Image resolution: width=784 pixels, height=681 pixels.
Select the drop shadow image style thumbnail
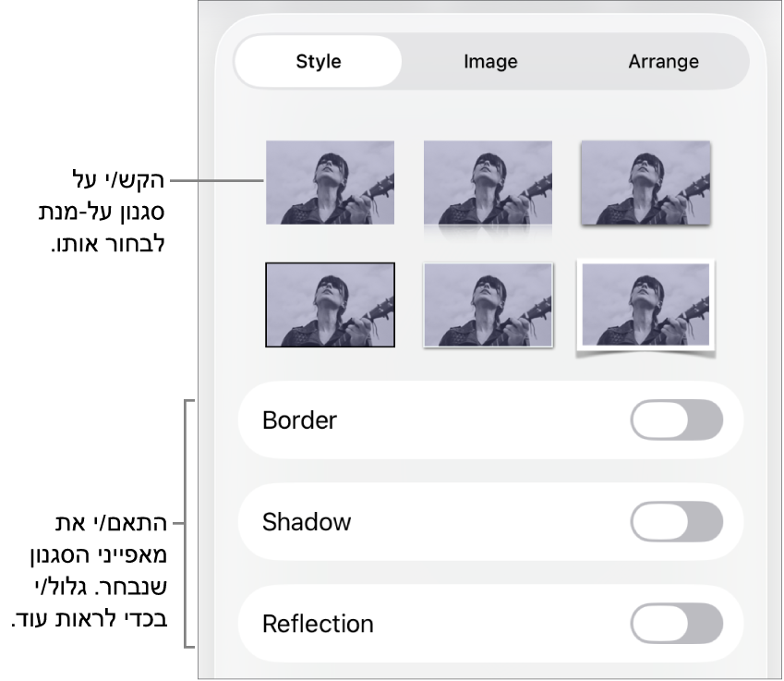click(645, 182)
